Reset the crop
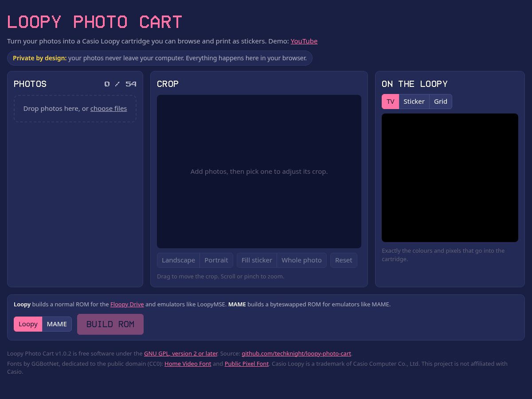 coord(344,260)
